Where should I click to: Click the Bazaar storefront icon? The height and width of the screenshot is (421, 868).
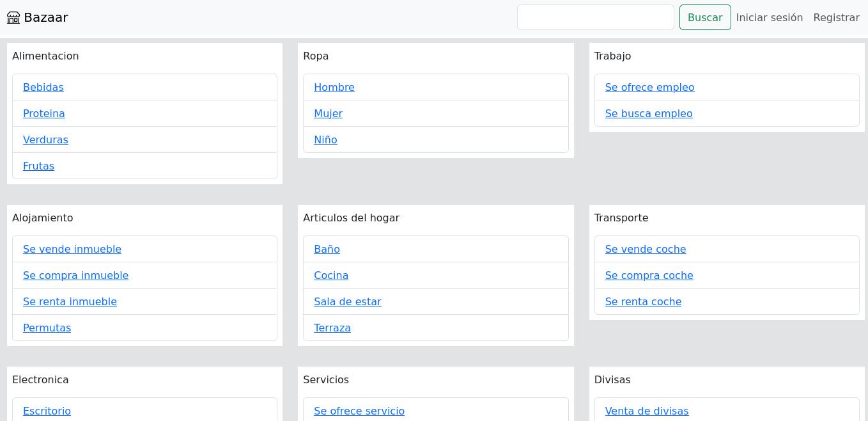13,17
